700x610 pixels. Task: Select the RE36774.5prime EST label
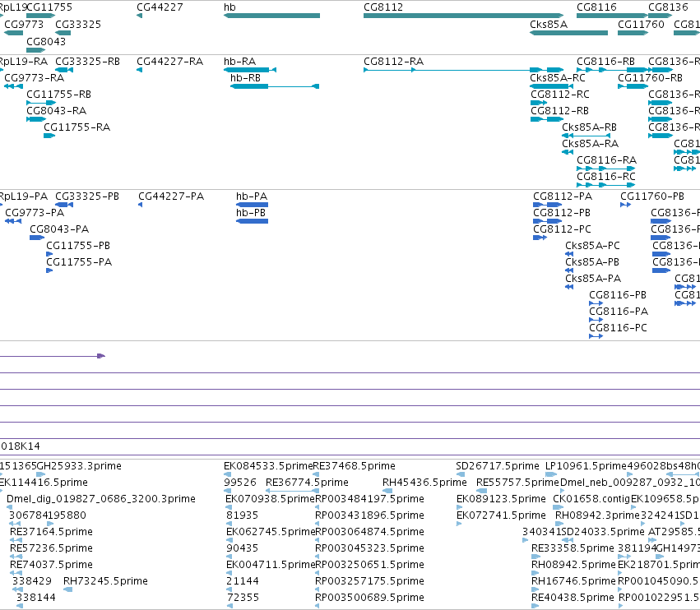tap(307, 483)
